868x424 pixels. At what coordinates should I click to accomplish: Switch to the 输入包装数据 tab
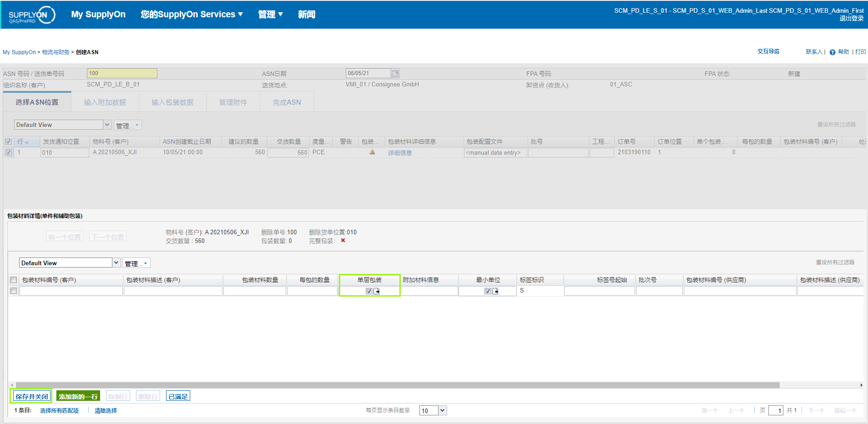click(172, 102)
